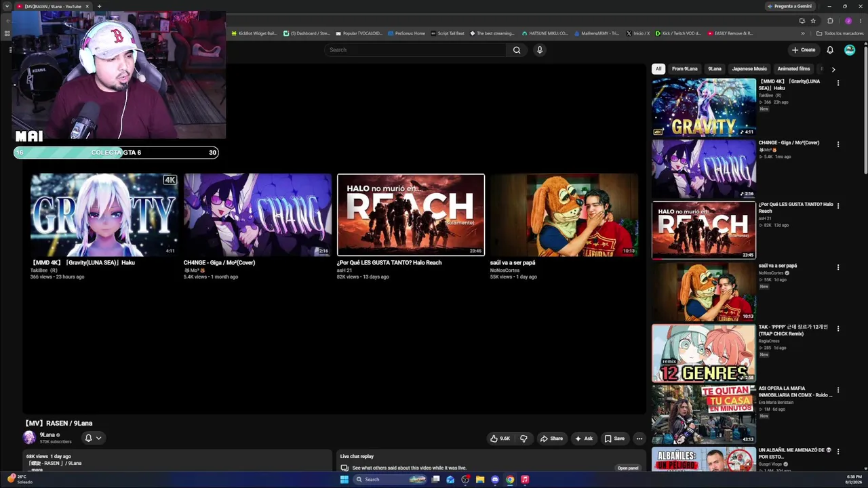The image size is (868, 488).
Task: Click the Create button
Action: tap(804, 49)
